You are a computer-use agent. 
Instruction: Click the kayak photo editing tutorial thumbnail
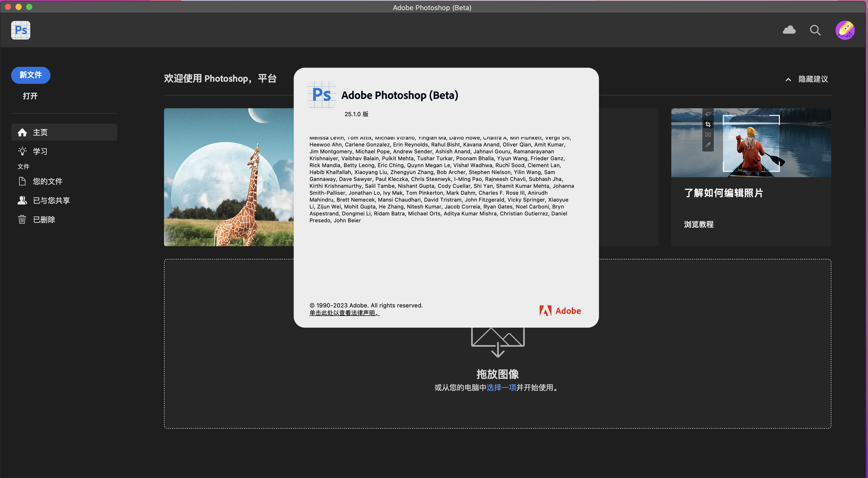tap(751, 143)
